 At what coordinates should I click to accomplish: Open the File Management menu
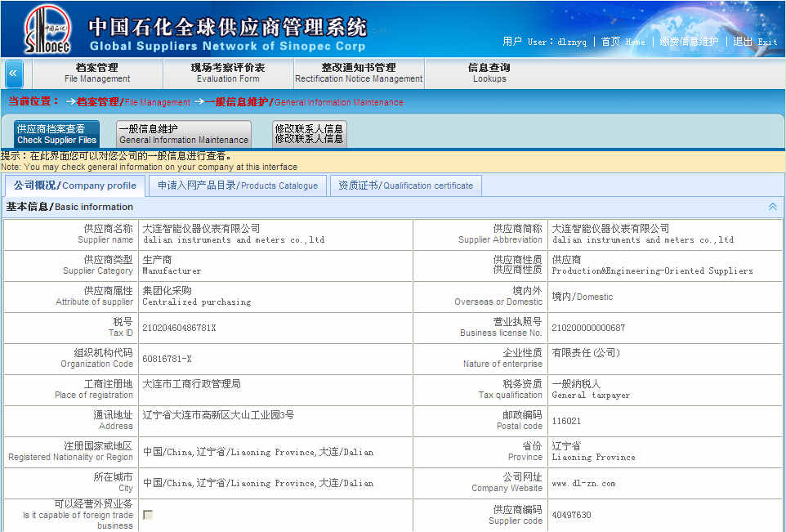98,74
